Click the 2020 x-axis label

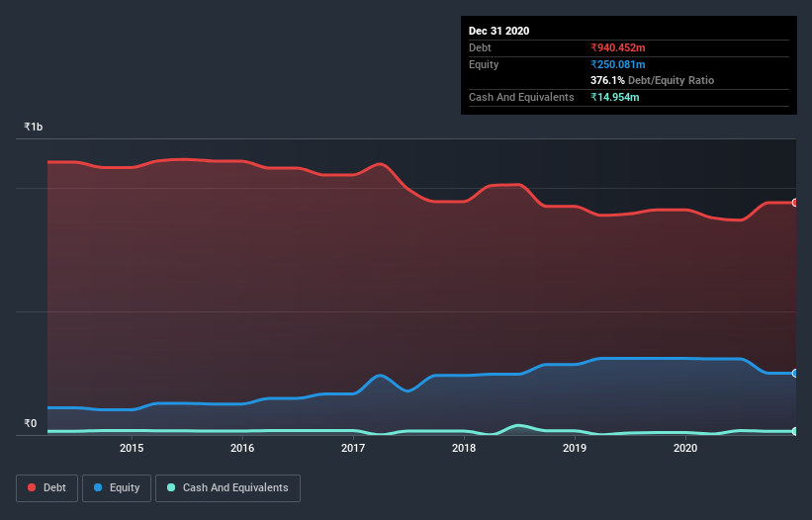click(685, 448)
